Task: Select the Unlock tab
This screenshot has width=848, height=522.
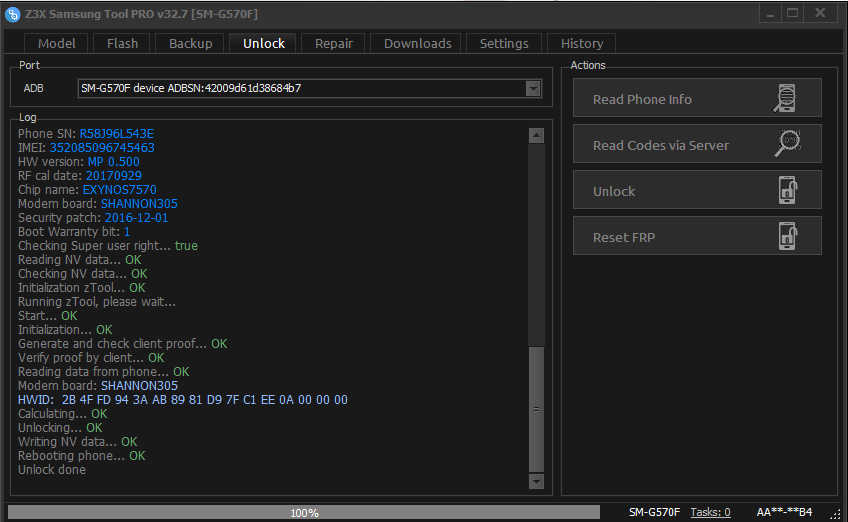Action: click(263, 43)
